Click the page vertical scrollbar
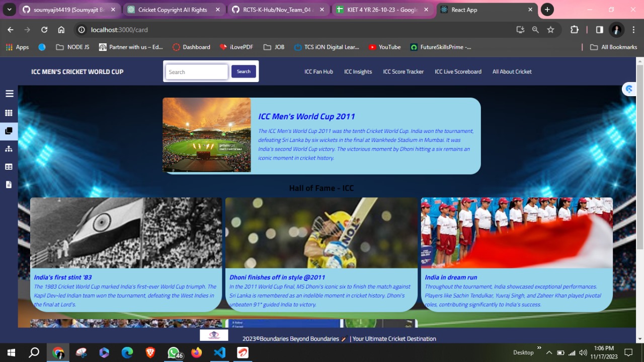644x362 pixels. click(640, 201)
